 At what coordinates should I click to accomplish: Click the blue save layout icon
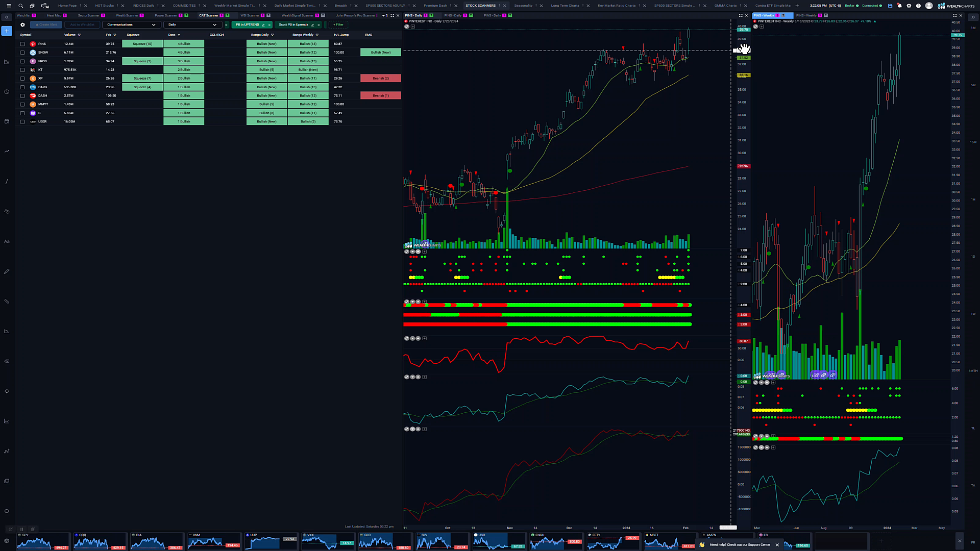coord(890,6)
